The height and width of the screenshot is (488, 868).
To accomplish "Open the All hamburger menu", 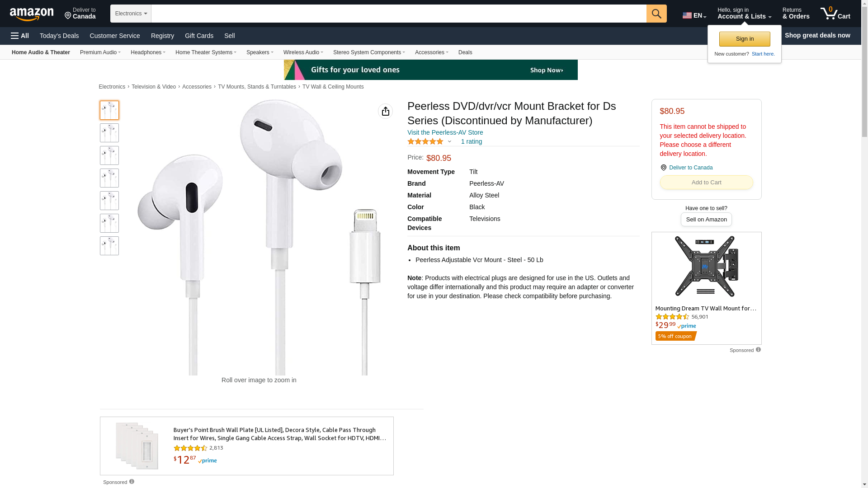I will point(20,36).
